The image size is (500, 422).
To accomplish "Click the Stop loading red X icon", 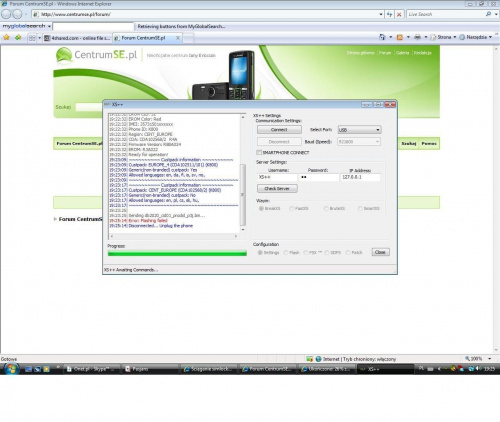I will (399, 14).
